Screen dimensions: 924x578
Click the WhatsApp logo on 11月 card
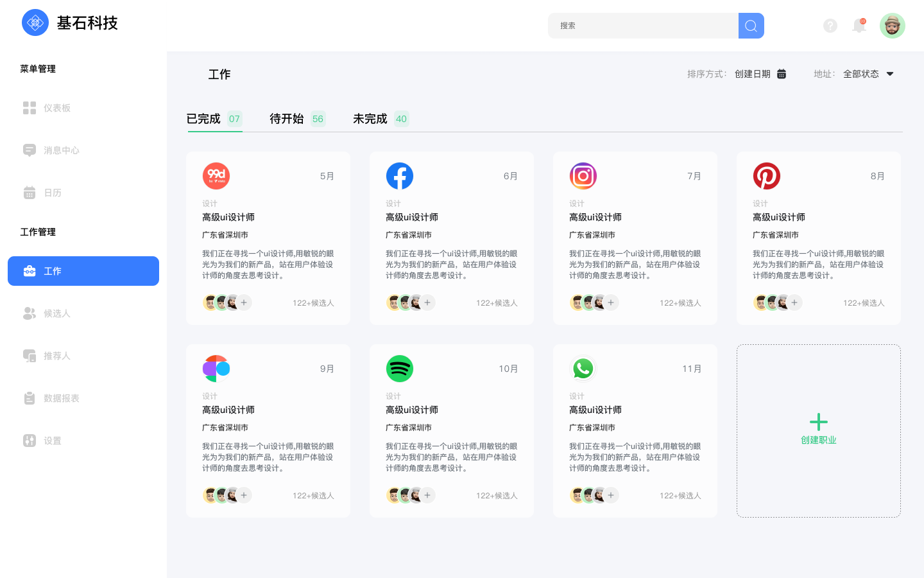[x=583, y=369]
